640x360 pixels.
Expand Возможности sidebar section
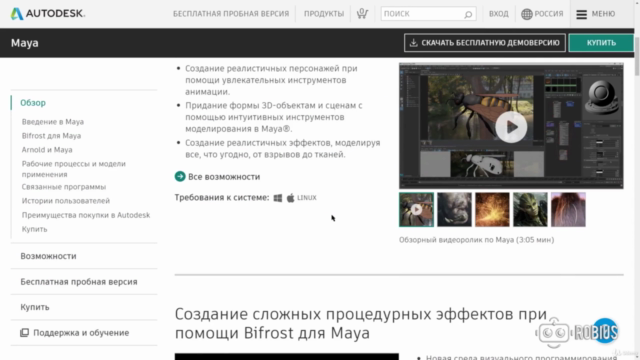(x=48, y=256)
